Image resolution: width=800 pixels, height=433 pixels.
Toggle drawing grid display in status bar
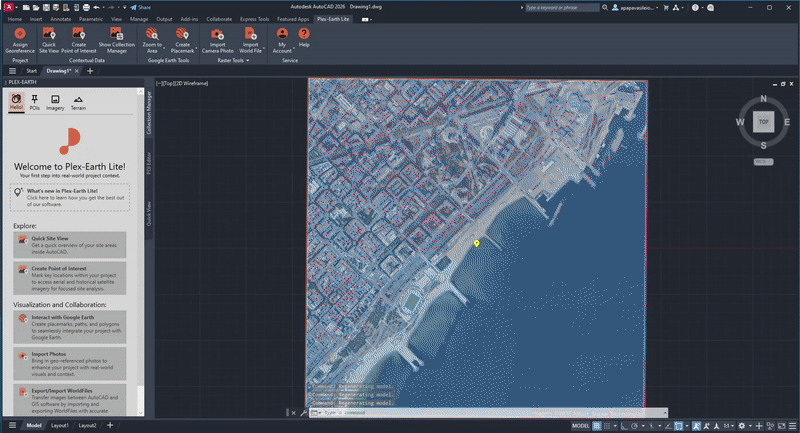point(596,426)
